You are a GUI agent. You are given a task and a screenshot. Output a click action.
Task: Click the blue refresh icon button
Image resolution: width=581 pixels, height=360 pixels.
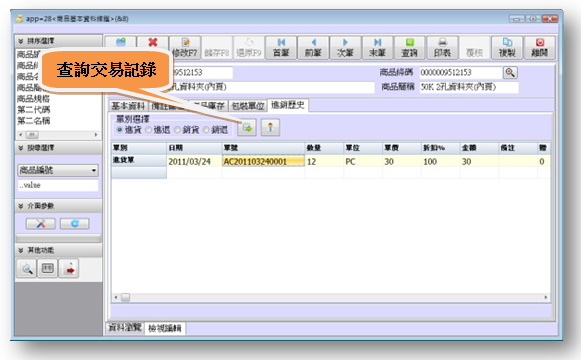74,223
